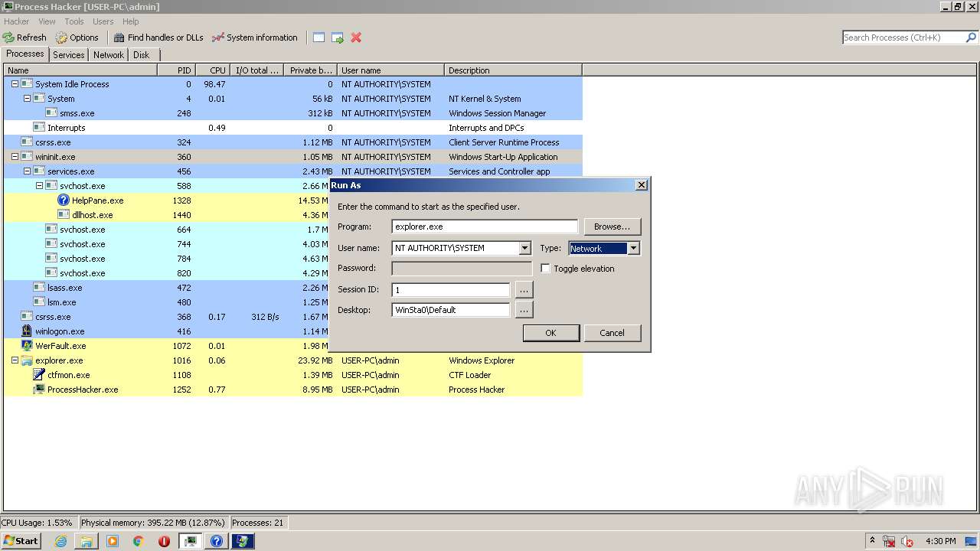
Task: Open the Tools menu
Action: click(74, 21)
